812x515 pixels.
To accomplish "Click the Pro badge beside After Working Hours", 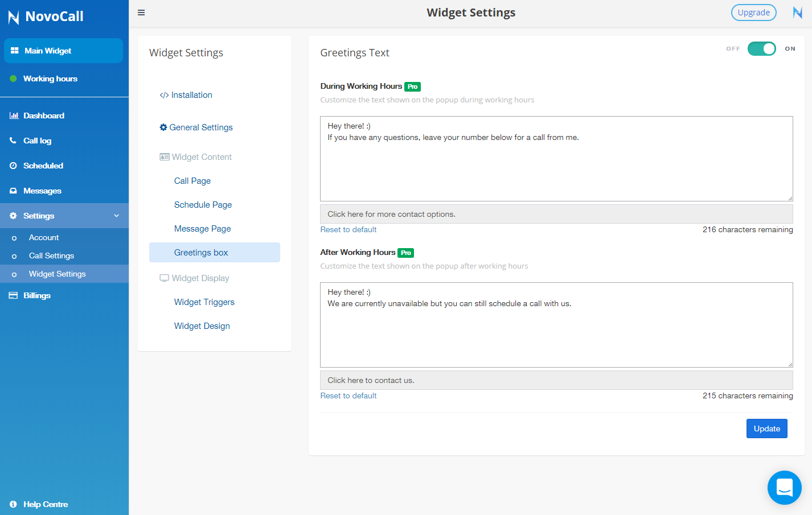I will 405,253.
